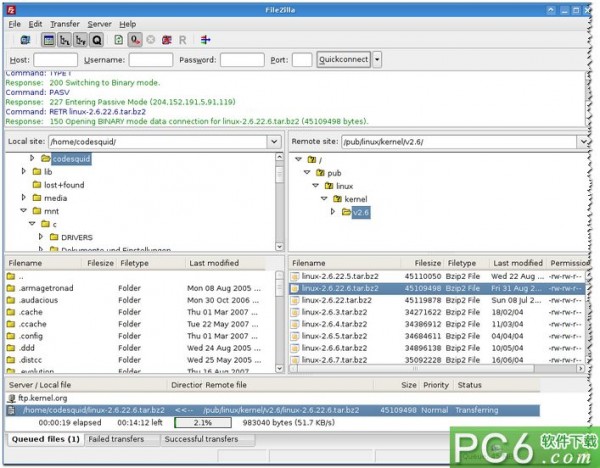This screenshot has width=600, height=468.
Task: Click the linux-2.6.6.tar.bz2 file icon
Action: (x=295, y=348)
